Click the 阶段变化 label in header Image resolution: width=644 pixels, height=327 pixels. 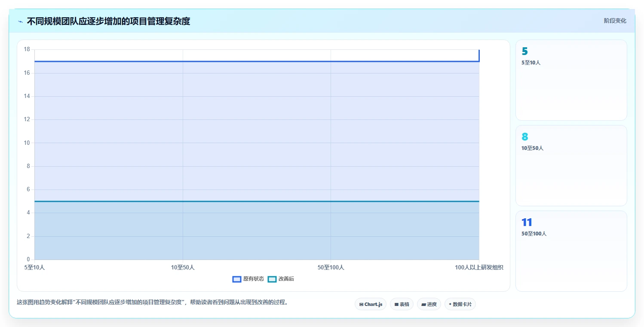tap(615, 21)
